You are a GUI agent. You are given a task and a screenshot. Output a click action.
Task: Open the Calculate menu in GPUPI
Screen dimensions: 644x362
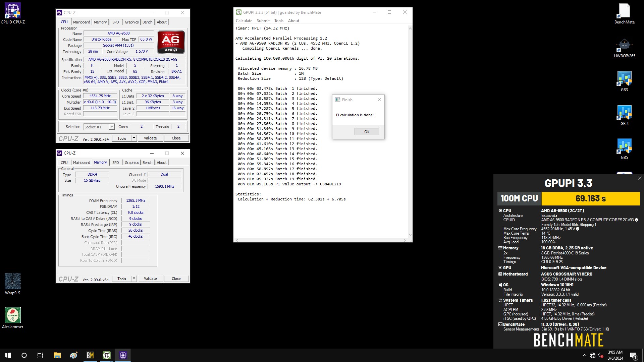[x=244, y=21]
